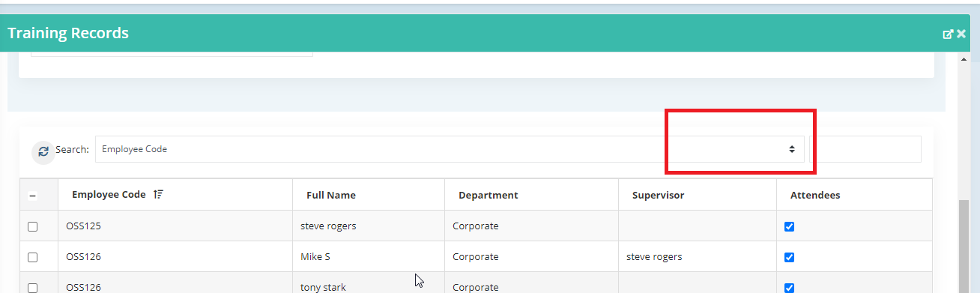
Task: Click the search text input box
Action: pyautogui.click(x=865, y=149)
